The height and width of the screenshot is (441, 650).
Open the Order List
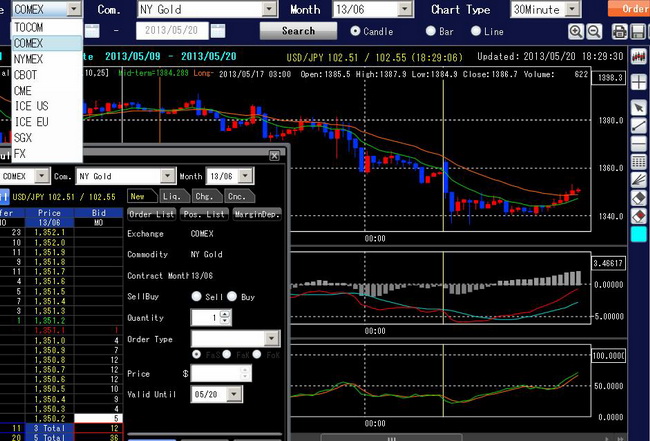point(152,214)
